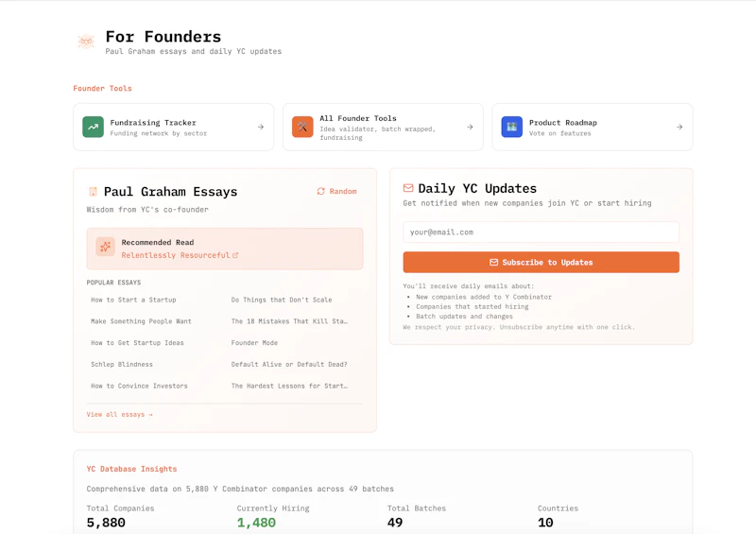Open the Product Roadmap title

[x=562, y=123]
